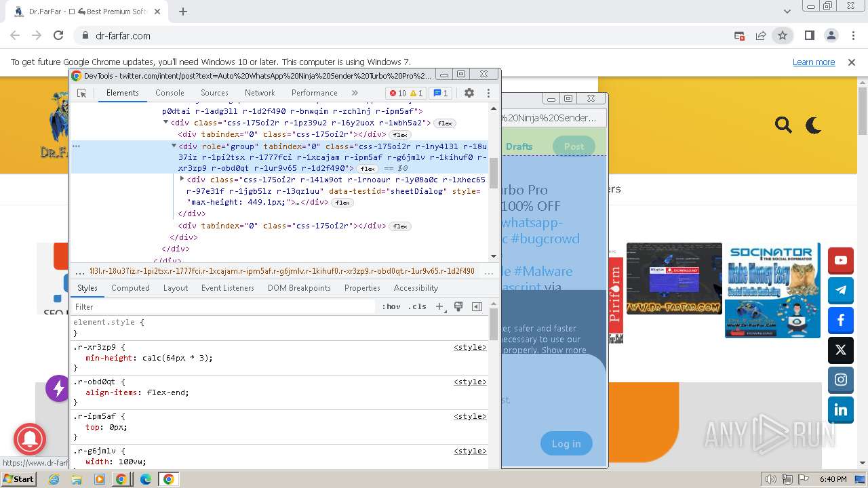Click flex badge on selected group div
Screen dimensions: 868x488
pyautogui.click(x=368, y=169)
